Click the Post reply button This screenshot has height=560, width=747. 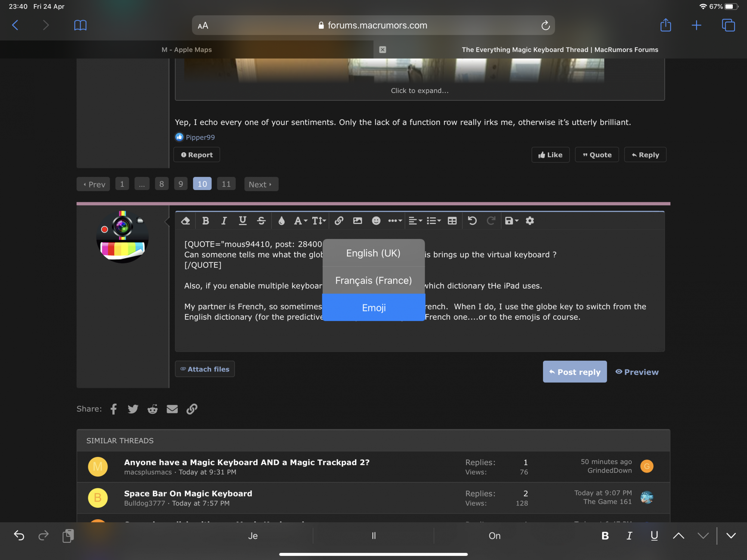[x=574, y=372]
